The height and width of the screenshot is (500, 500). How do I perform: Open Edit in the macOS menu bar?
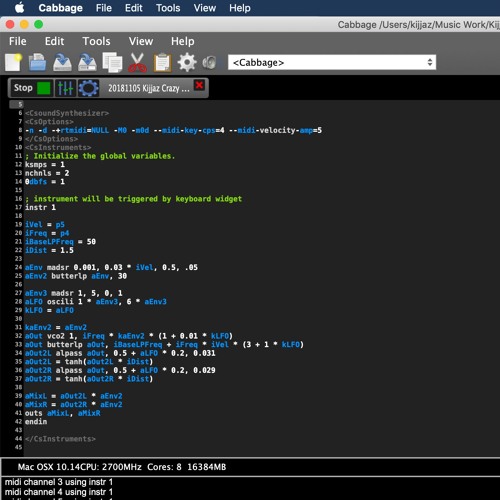(133, 8)
